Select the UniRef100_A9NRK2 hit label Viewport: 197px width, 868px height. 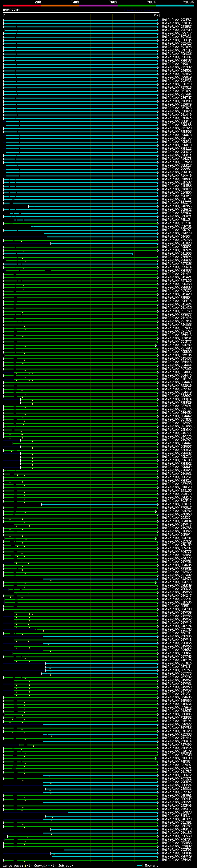click(x=177, y=464)
